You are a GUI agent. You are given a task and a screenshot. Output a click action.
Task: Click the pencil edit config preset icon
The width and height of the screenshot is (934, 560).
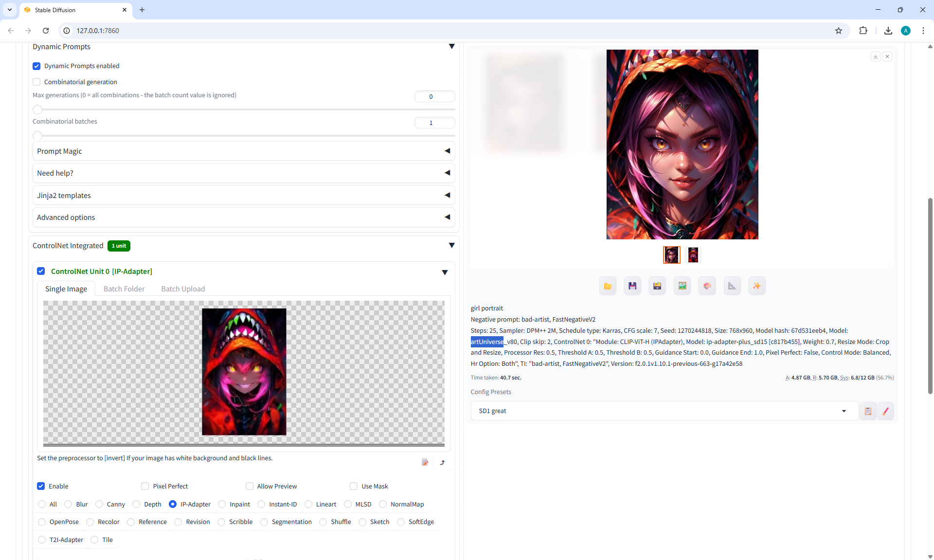(885, 411)
